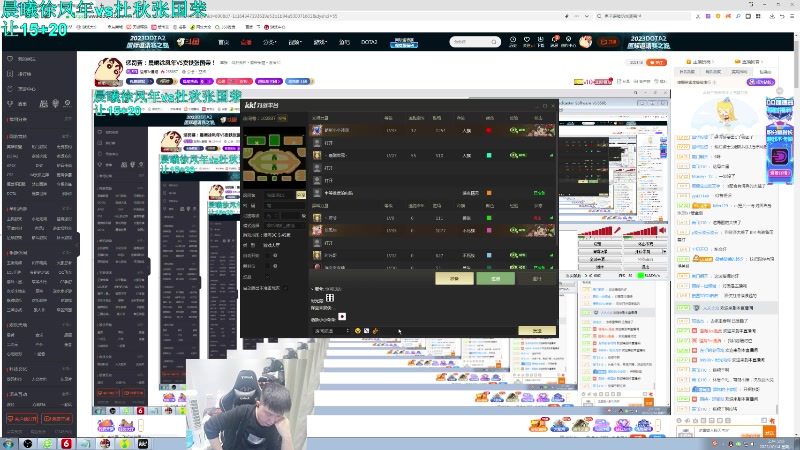Click the red color swatch in player list
Viewport: 800px width, 450px height.
pyautogui.click(x=489, y=131)
